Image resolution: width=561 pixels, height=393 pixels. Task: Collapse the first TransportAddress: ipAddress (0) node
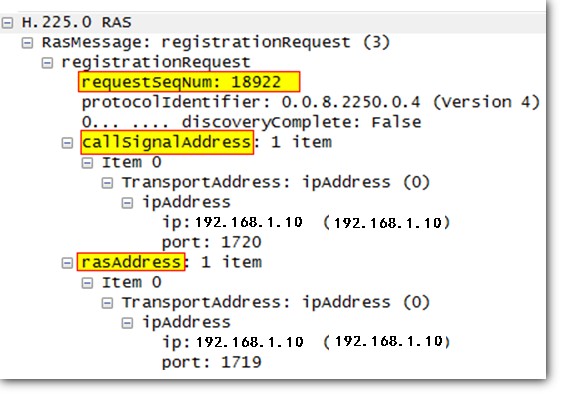pos(107,183)
